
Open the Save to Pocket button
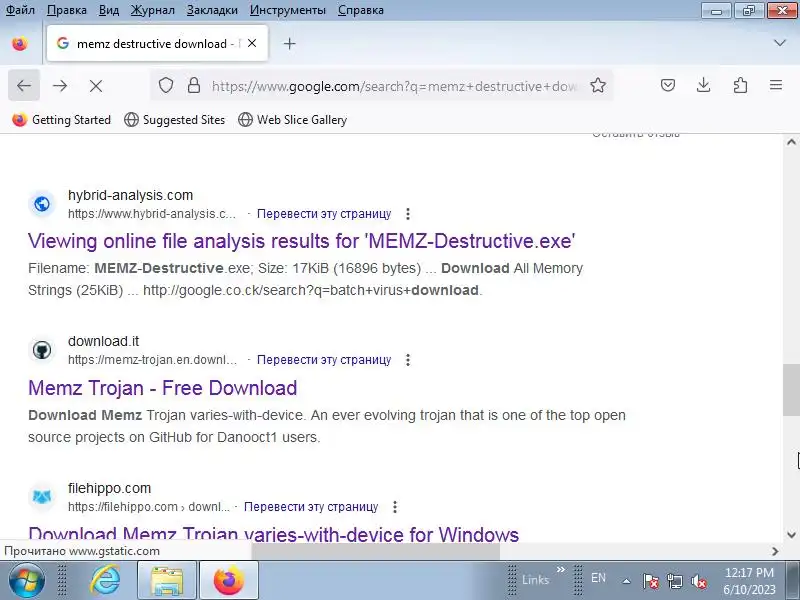(x=668, y=85)
